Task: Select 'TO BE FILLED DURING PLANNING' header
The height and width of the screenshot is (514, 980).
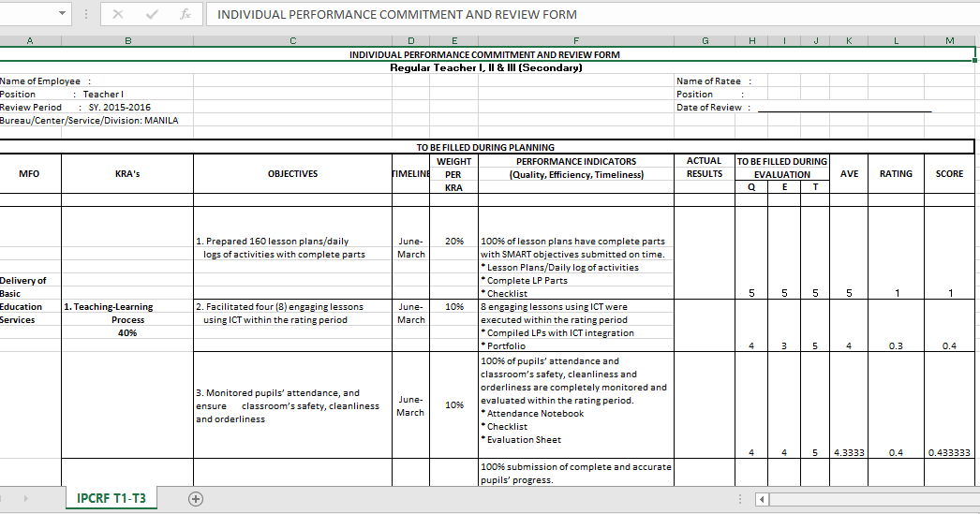Action: click(485, 147)
